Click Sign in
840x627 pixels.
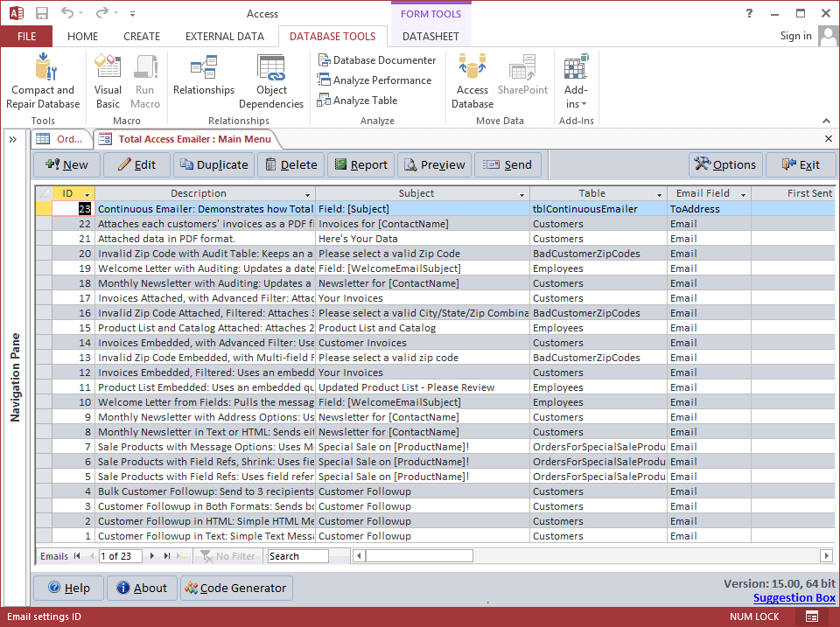(795, 36)
